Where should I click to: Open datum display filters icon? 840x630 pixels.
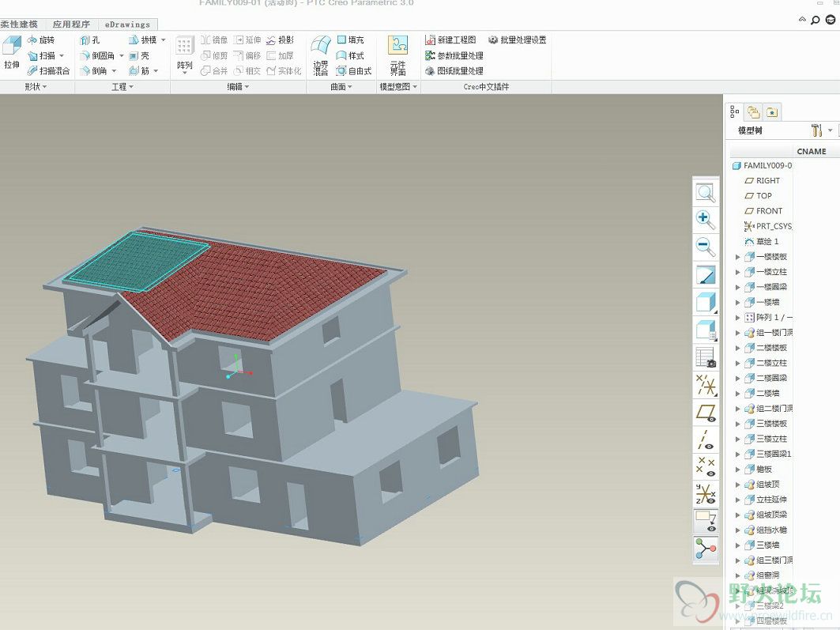coord(706,385)
